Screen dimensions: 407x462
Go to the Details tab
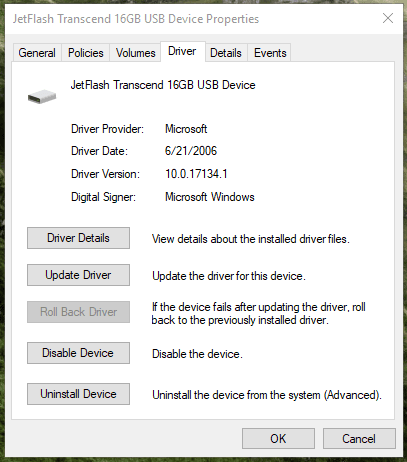[226, 53]
